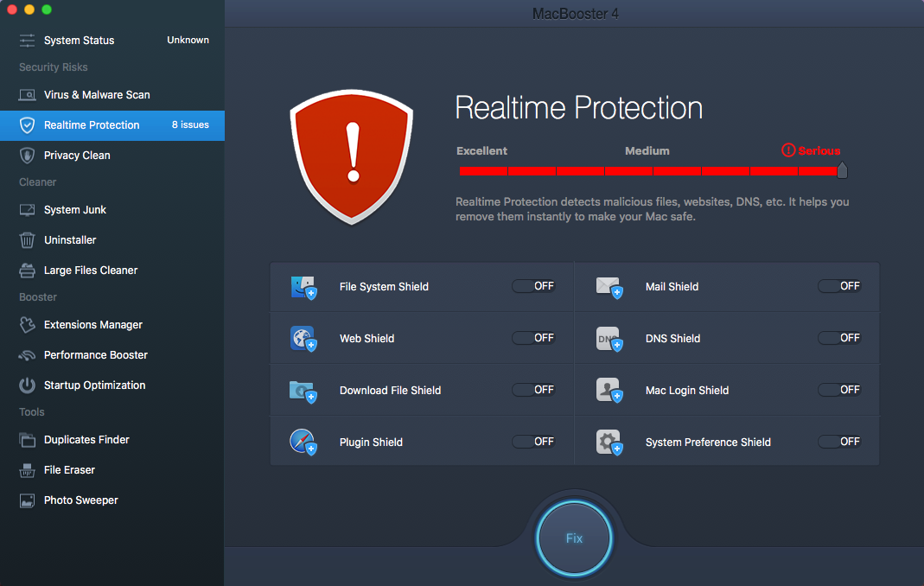Image resolution: width=924 pixels, height=586 pixels.
Task: Open the System Junk cleaner
Action: (x=112, y=210)
